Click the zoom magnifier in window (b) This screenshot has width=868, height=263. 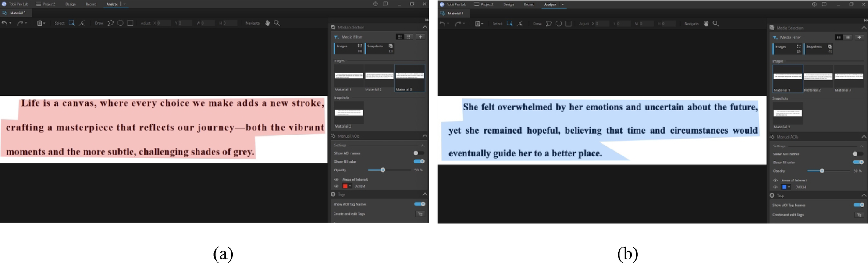(x=715, y=24)
